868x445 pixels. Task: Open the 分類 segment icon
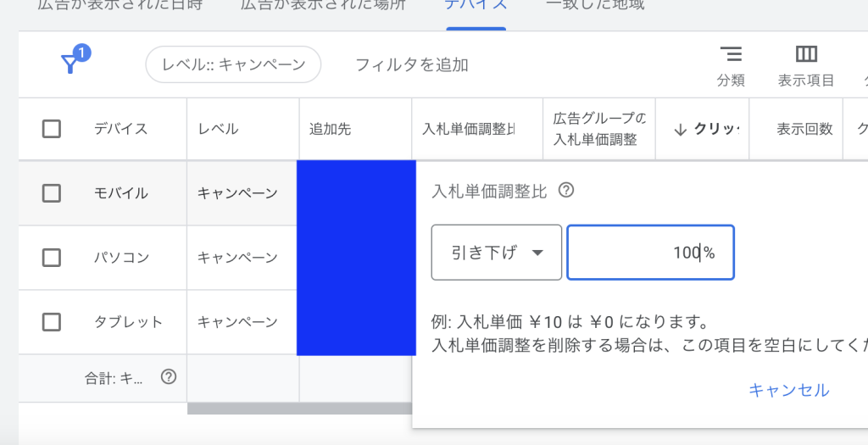pos(731,55)
